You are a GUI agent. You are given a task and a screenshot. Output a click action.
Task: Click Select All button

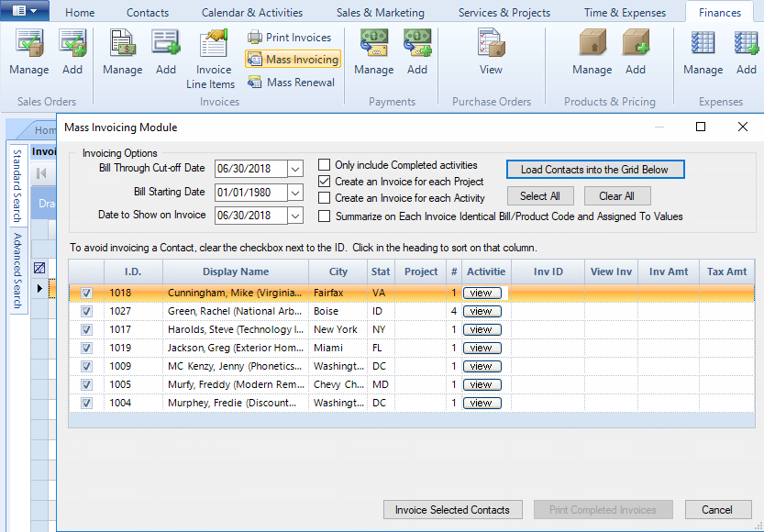click(x=540, y=196)
